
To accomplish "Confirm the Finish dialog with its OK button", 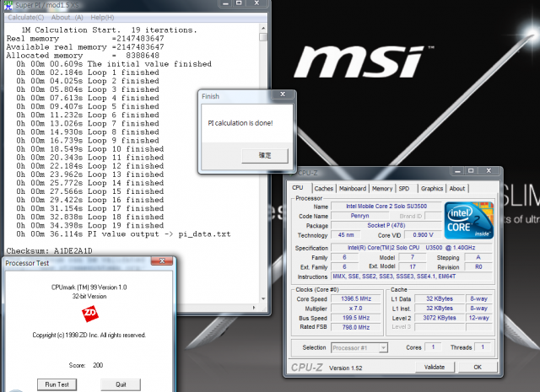I will 265,156.
